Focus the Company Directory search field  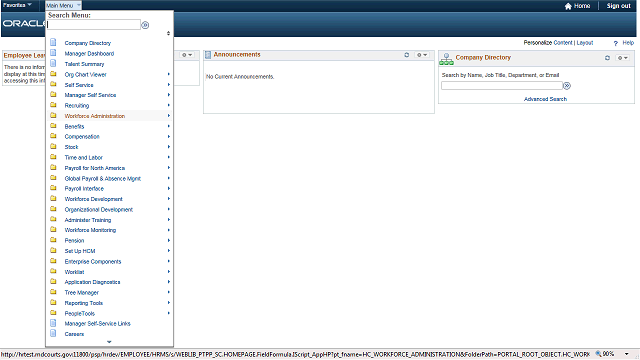tap(502, 86)
